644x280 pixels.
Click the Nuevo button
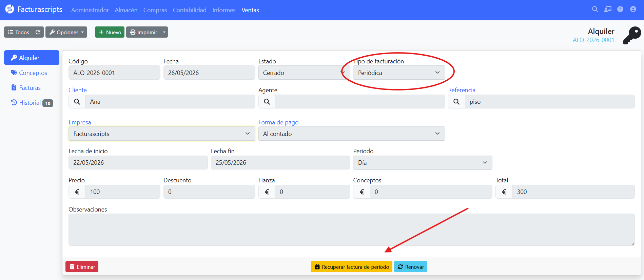pos(110,32)
